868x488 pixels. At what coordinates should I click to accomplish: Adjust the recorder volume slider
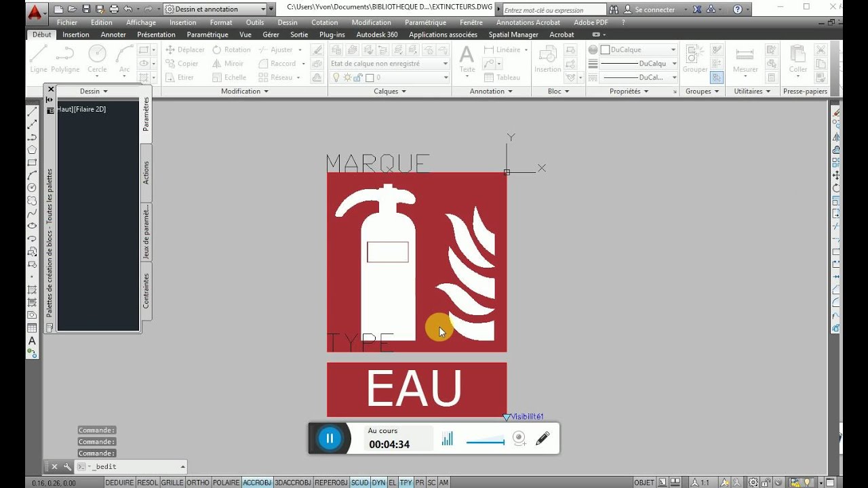click(486, 442)
